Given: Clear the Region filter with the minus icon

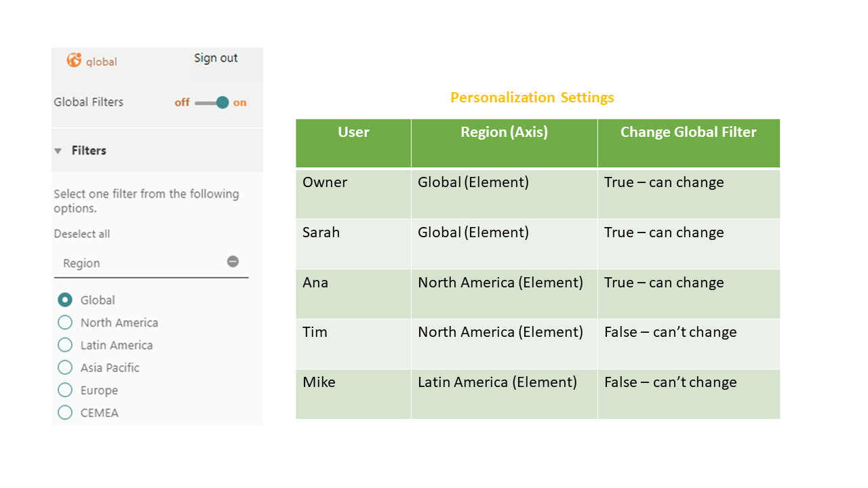Looking at the screenshot, I should tap(233, 262).
